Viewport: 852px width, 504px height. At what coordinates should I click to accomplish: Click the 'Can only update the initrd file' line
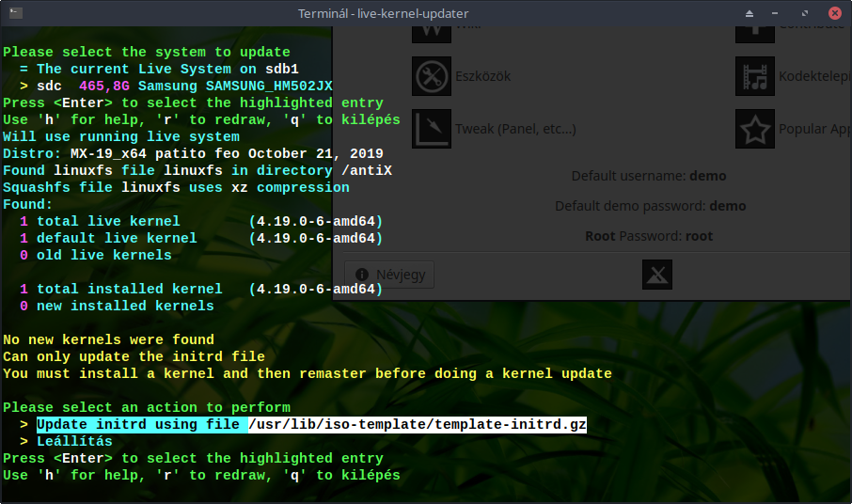click(x=134, y=356)
